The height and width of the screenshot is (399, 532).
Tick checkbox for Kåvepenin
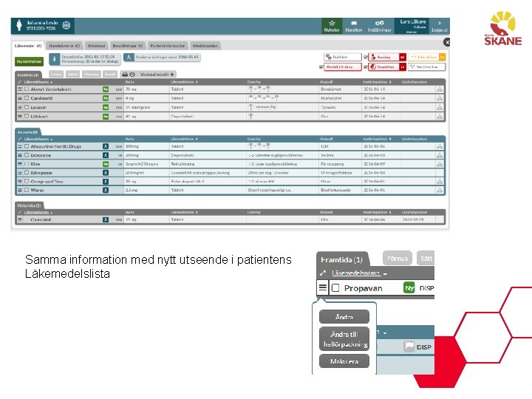point(27,173)
